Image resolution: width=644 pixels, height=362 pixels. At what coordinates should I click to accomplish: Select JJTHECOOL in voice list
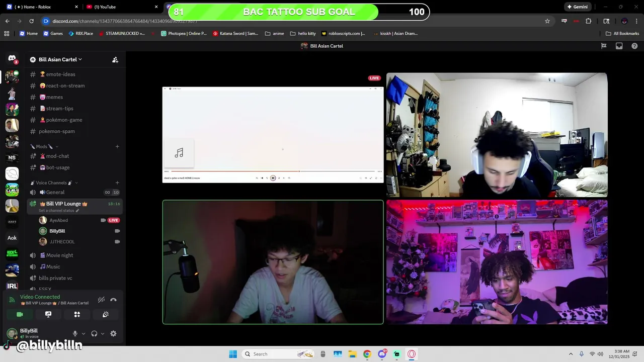click(x=79, y=242)
